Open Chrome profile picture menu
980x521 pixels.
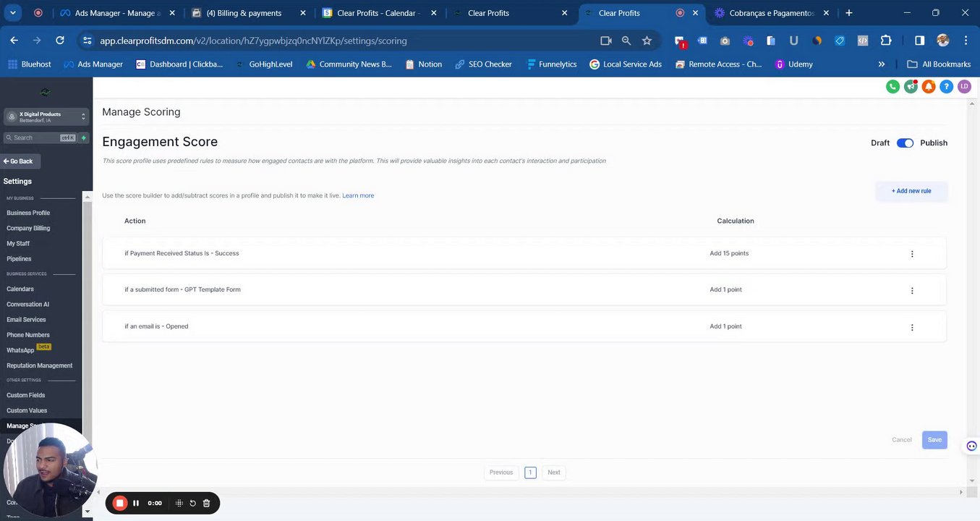942,41
